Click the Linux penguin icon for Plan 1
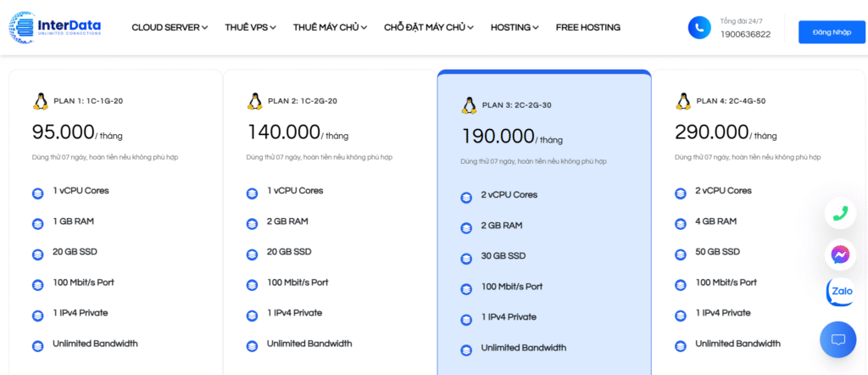 pyautogui.click(x=40, y=102)
